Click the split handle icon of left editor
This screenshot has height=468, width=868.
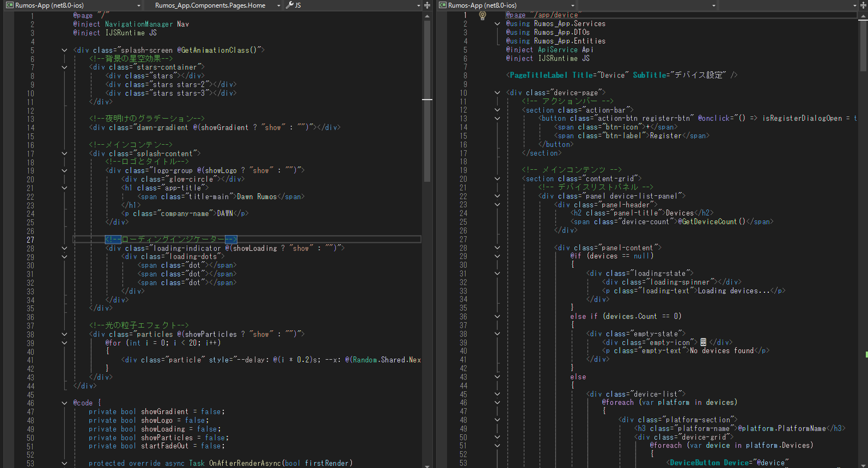427,5
